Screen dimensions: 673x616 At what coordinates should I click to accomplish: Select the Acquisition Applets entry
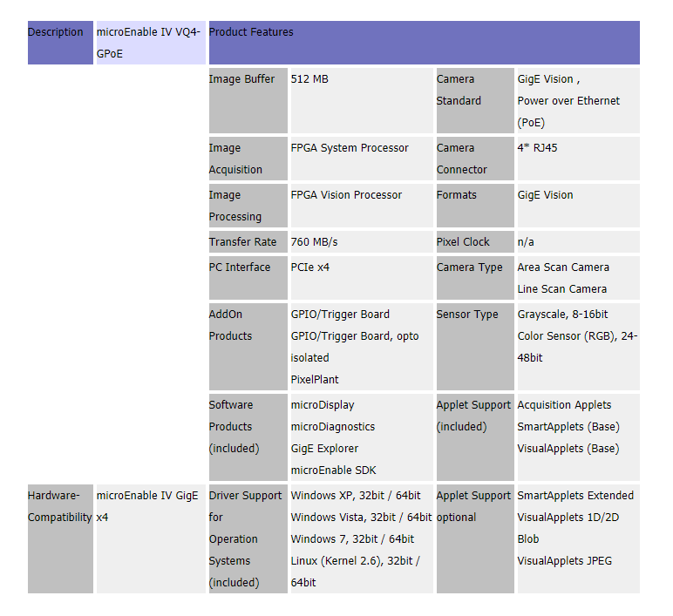pos(564,405)
